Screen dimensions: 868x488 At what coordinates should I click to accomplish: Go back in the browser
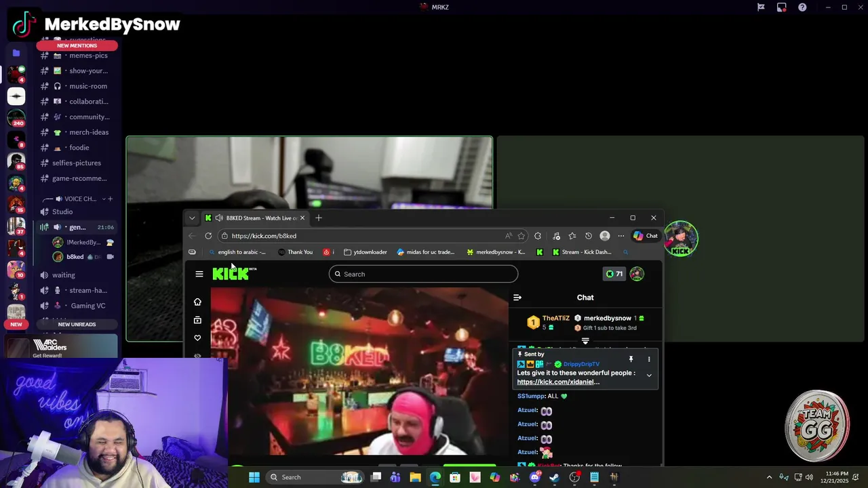pyautogui.click(x=192, y=236)
